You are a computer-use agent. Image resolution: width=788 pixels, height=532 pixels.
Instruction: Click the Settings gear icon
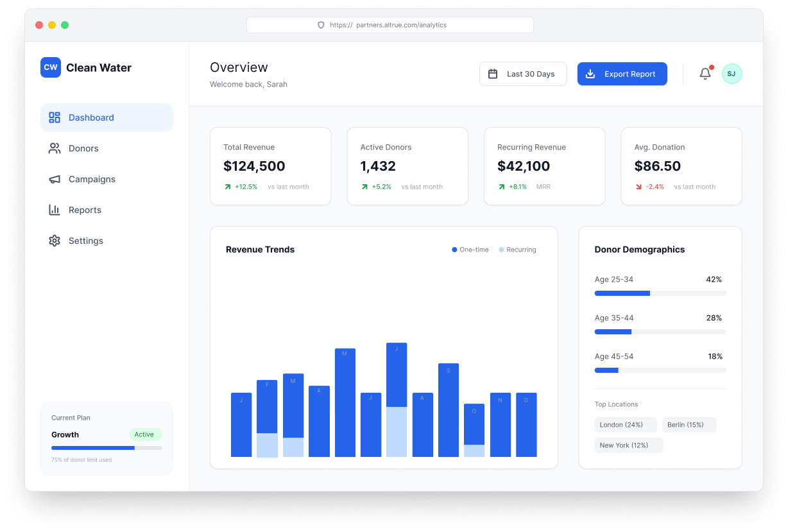click(55, 241)
